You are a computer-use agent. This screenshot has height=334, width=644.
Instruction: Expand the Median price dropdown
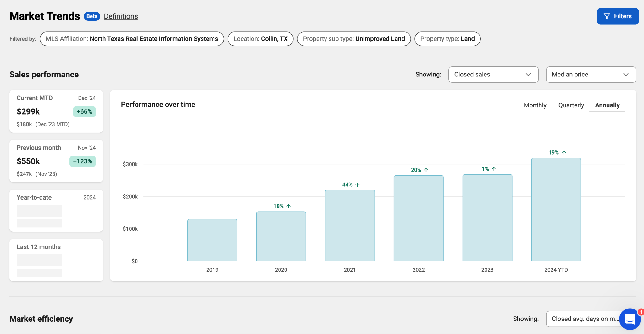click(591, 75)
